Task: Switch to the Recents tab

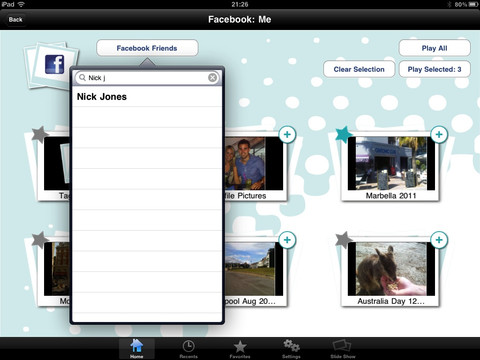Action: (188, 349)
